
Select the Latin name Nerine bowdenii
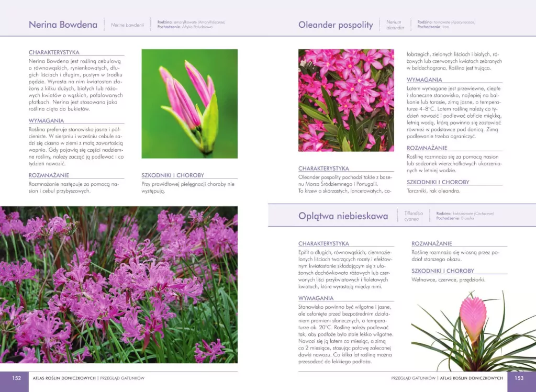pyautogui.click(x=127, y=25)
